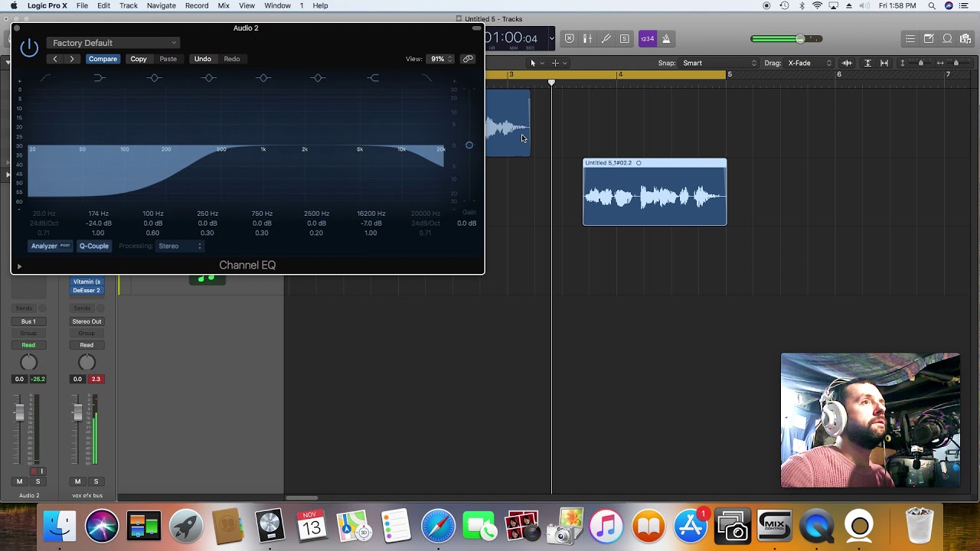Enable the low-pass filter band icon
Image resolution: width=980 pixels, height=551 pixels.
[x=426, y=78]
